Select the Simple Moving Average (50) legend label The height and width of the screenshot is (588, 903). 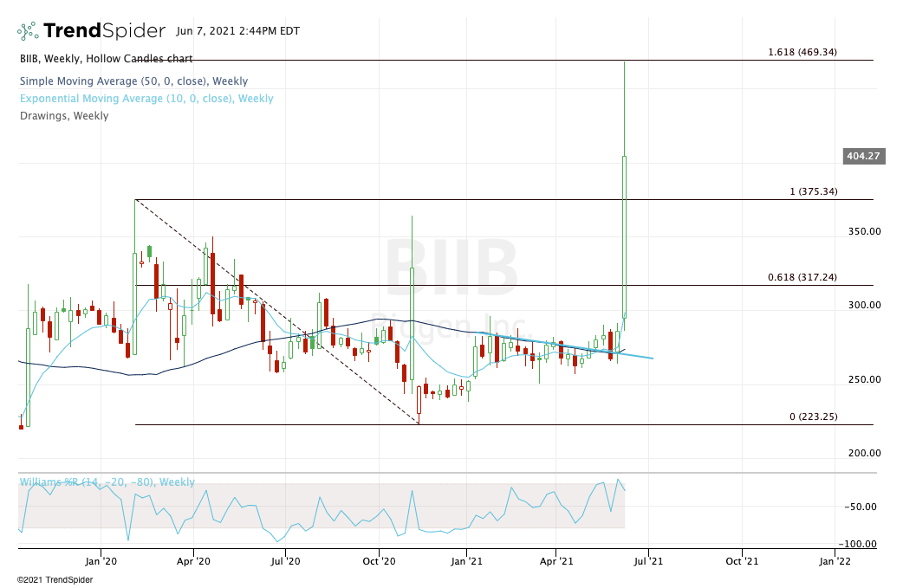[x=133, y=81]
